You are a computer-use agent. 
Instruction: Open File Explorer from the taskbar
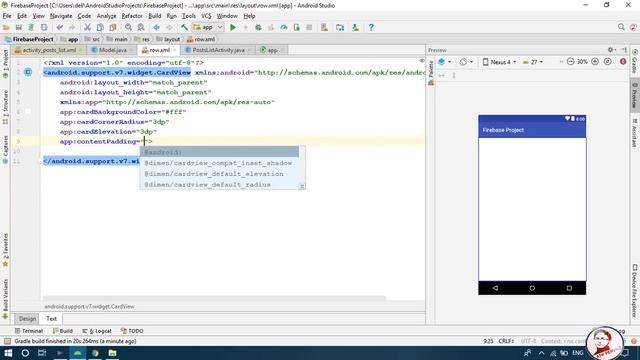click(x=113, y=353)
